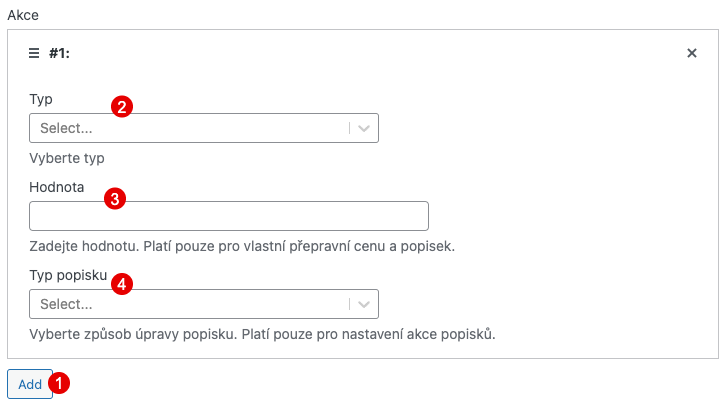
Task: Click the Hodnota field label
Action: click(56, 187)
